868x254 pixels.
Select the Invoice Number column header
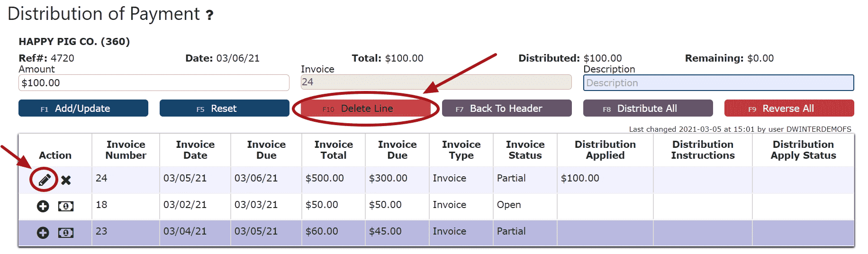click(x=126, y=150)
